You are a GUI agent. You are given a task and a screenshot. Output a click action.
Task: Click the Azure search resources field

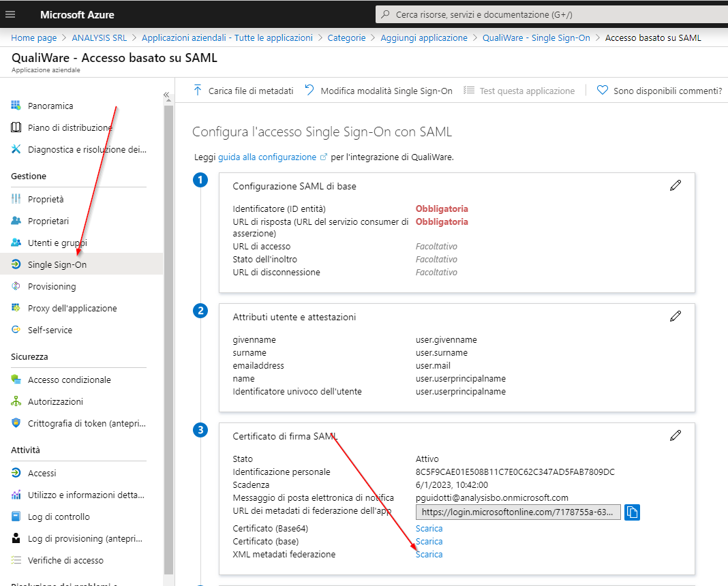coord(552,14)
